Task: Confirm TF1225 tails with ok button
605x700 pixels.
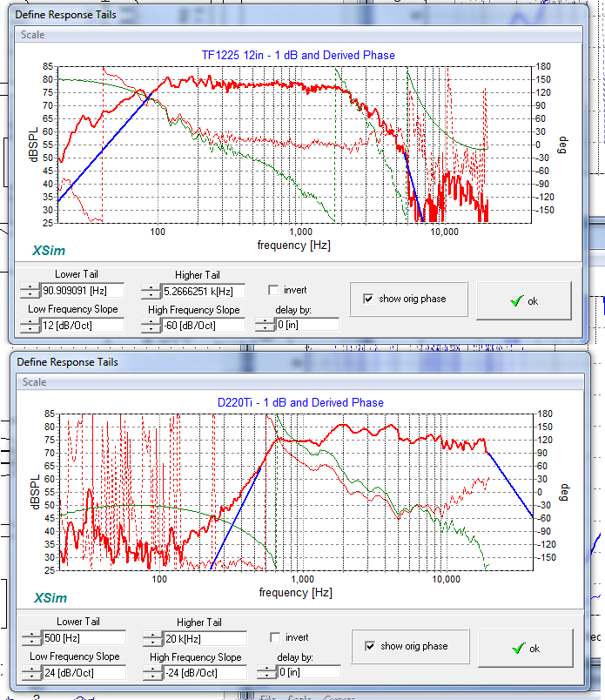Action: [x=524, y=301]
